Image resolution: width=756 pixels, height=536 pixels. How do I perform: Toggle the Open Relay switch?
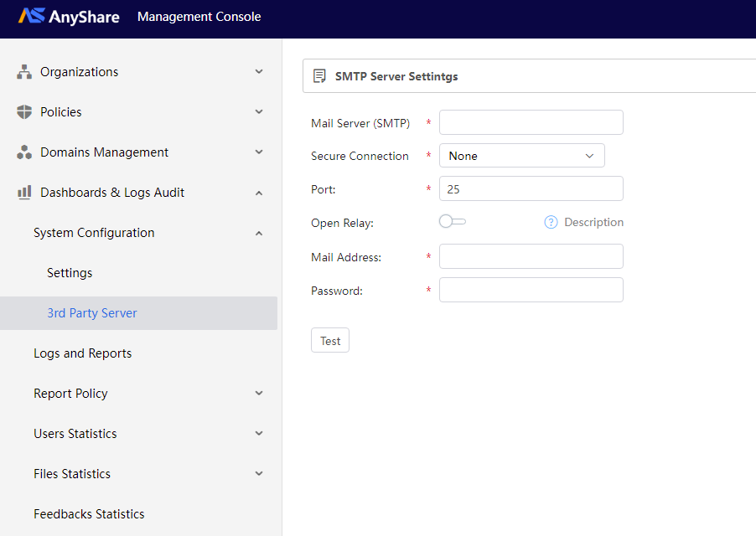coord(453,222)
